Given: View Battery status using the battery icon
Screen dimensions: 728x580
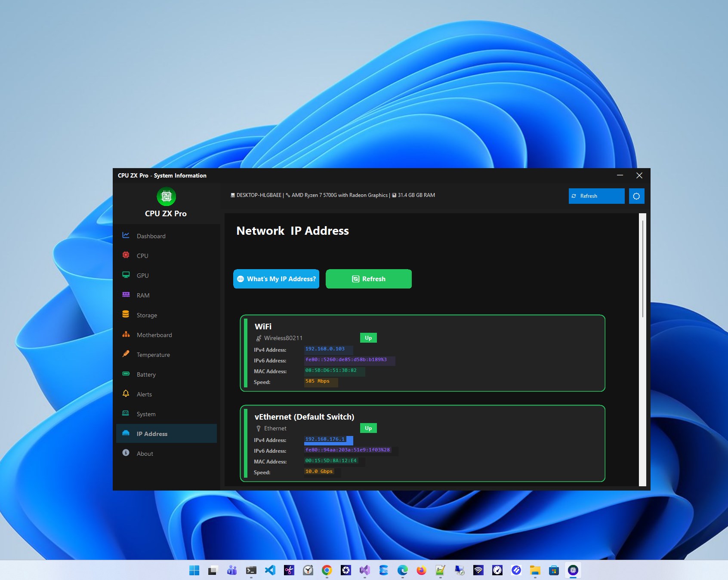Looking at the screenshot, I should pyautogui.click(x=126, y=374).
